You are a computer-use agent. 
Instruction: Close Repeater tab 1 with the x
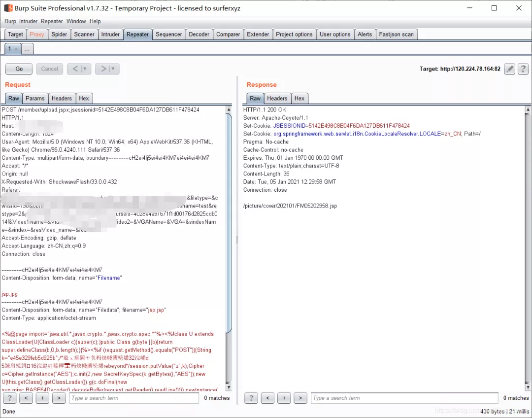pyautogui.click(x=16, y=49)
